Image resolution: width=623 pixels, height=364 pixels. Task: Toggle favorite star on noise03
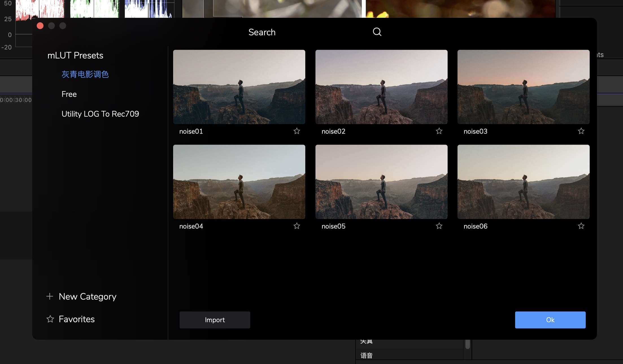click(x=581, y=131)
